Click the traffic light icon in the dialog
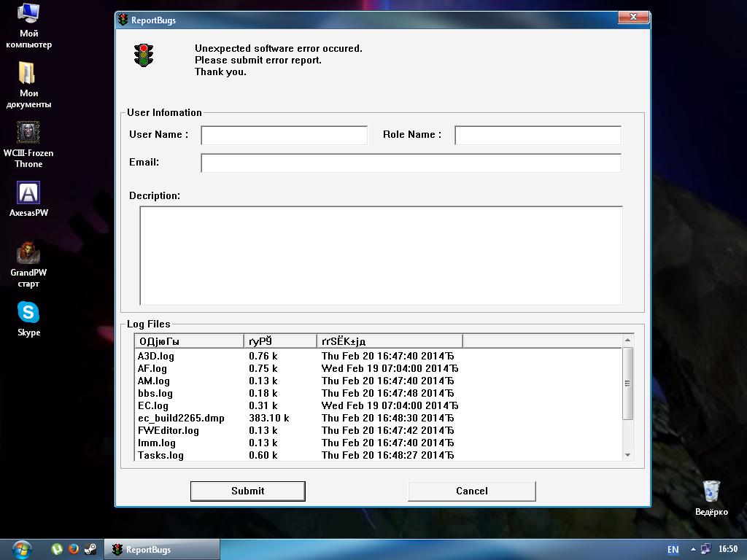 pos(144,55)
